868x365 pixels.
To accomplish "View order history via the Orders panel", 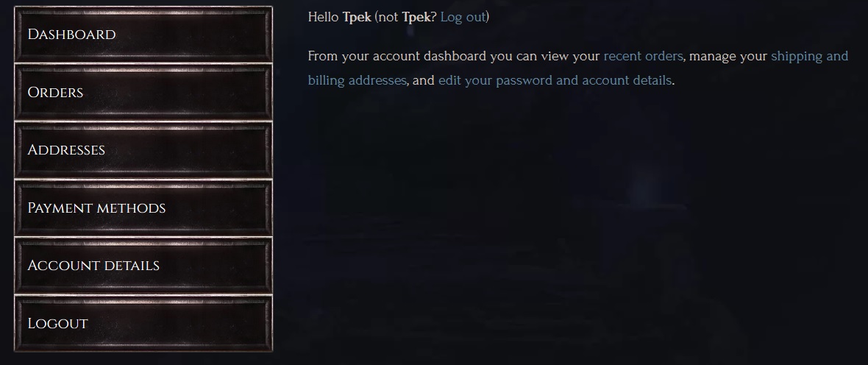I will click(x=143, y=93).
